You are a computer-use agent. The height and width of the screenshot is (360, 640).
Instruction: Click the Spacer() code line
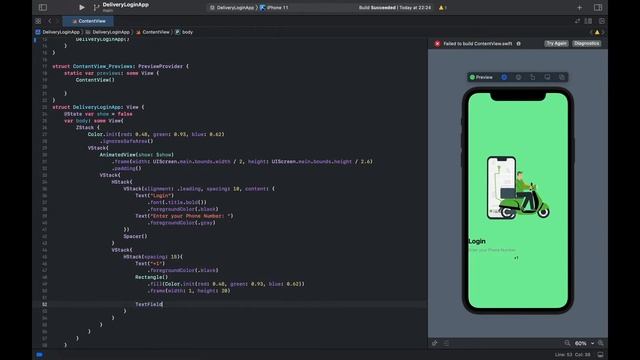click(135, 236)
